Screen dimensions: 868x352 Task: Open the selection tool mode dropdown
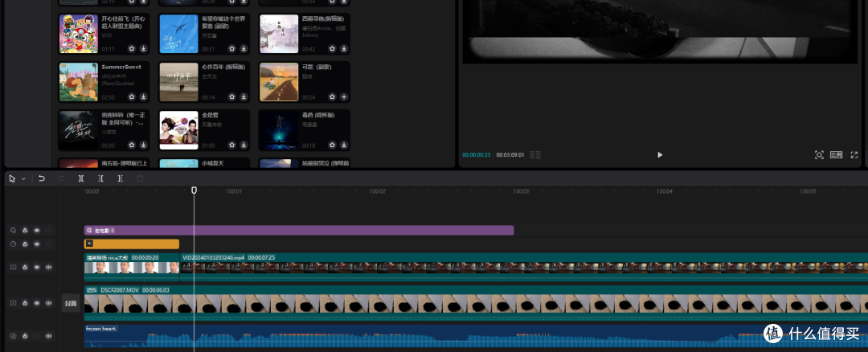[23, 178]
